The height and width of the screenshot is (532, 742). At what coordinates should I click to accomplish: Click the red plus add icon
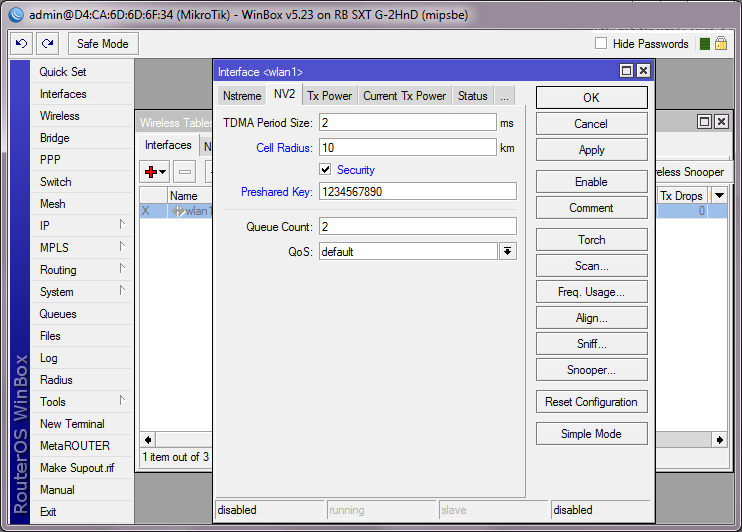click(x=154, y=172)
